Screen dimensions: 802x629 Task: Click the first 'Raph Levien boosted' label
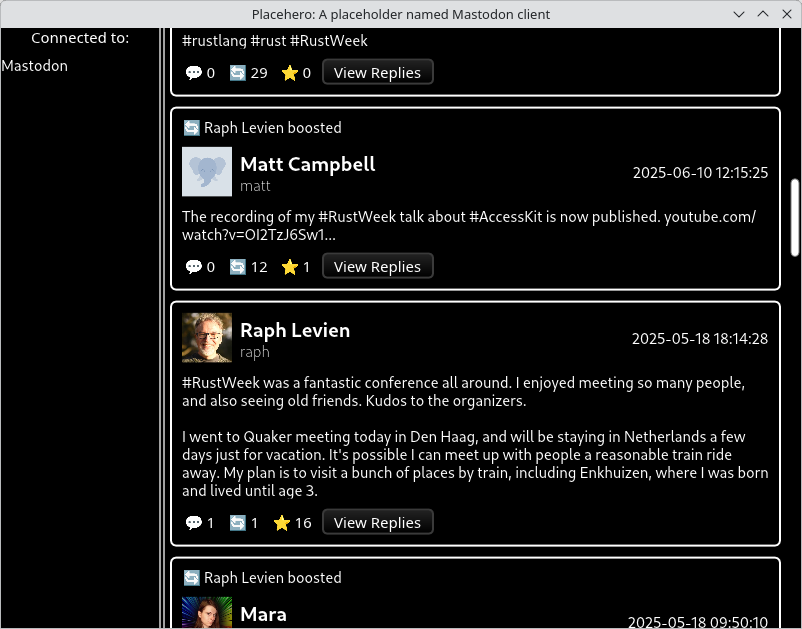(273, 128)
